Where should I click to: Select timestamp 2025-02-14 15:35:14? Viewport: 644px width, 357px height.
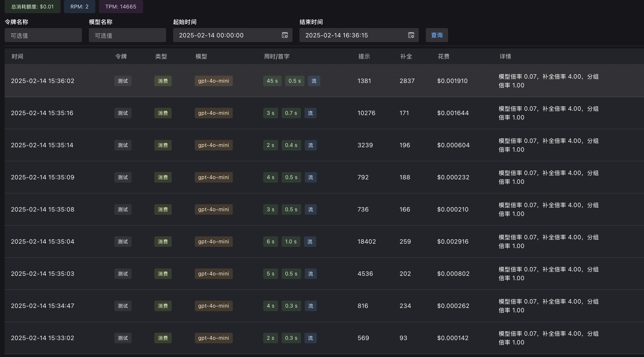coord(42,145)
